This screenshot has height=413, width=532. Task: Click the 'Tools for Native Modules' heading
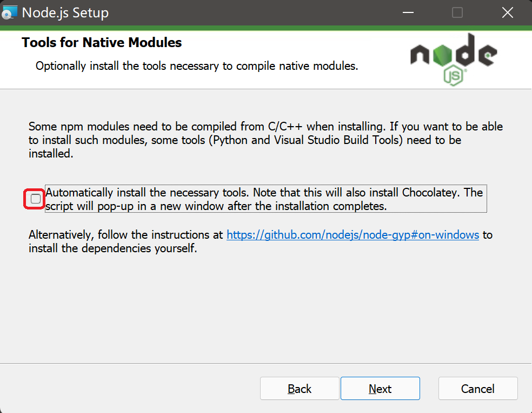pos(102,43)
